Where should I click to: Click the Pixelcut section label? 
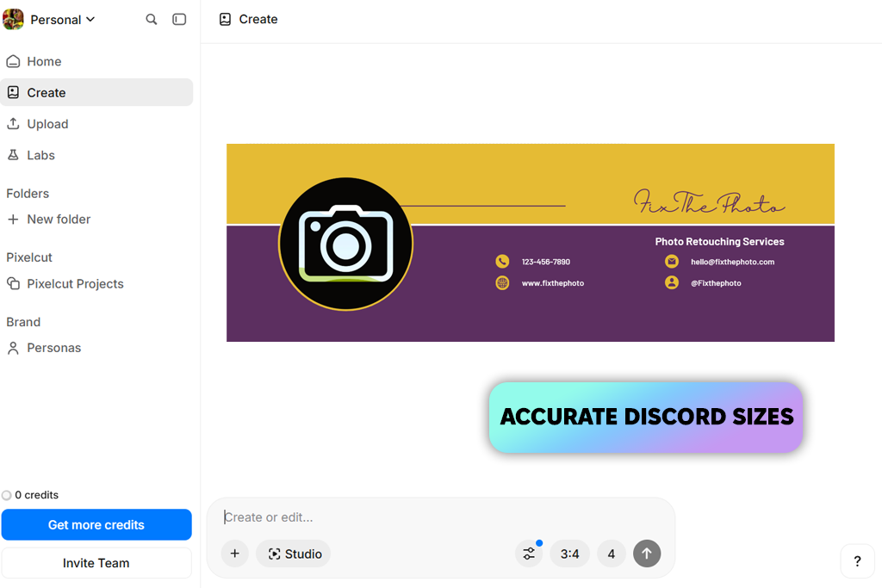29,257
